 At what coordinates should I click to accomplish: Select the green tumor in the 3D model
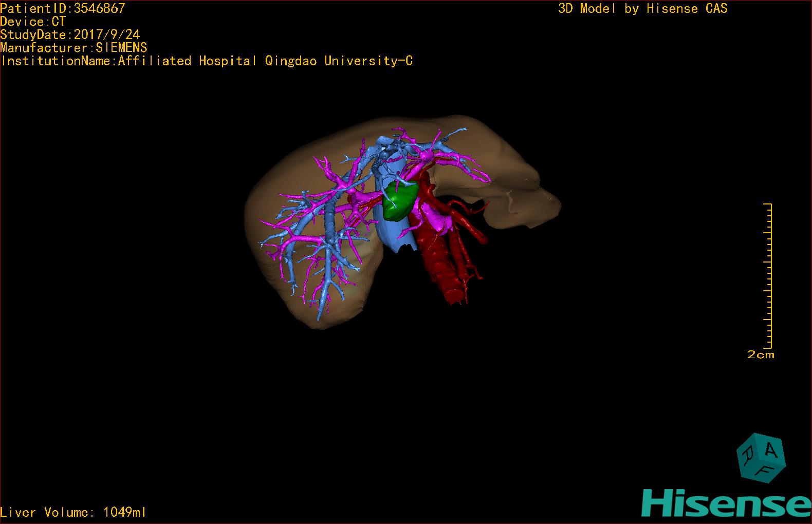[x=399, y=201]
